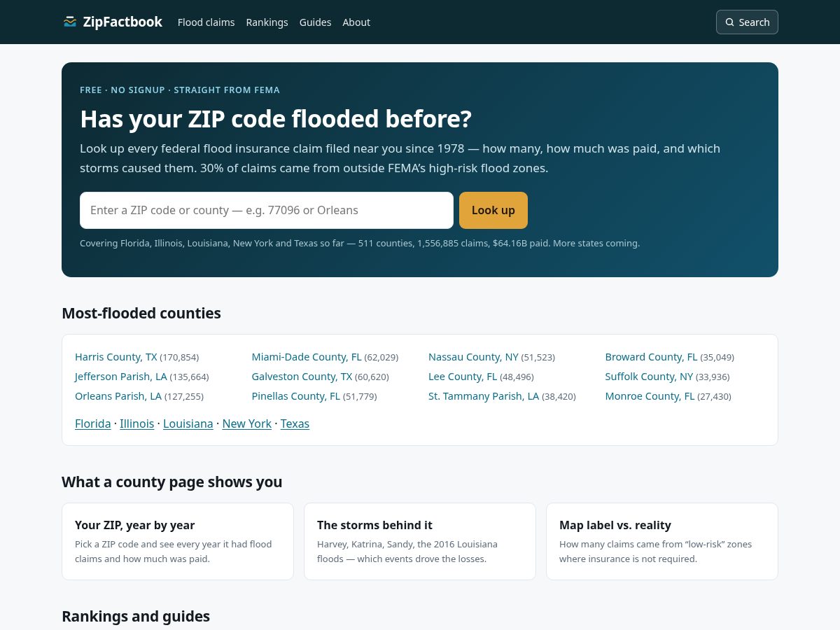Select Galveston County, TX link
Screen dimensions: 840x630
pos(302,377)
